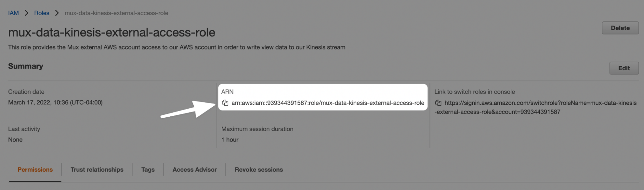Click the role description text

(x=176, y=47)
